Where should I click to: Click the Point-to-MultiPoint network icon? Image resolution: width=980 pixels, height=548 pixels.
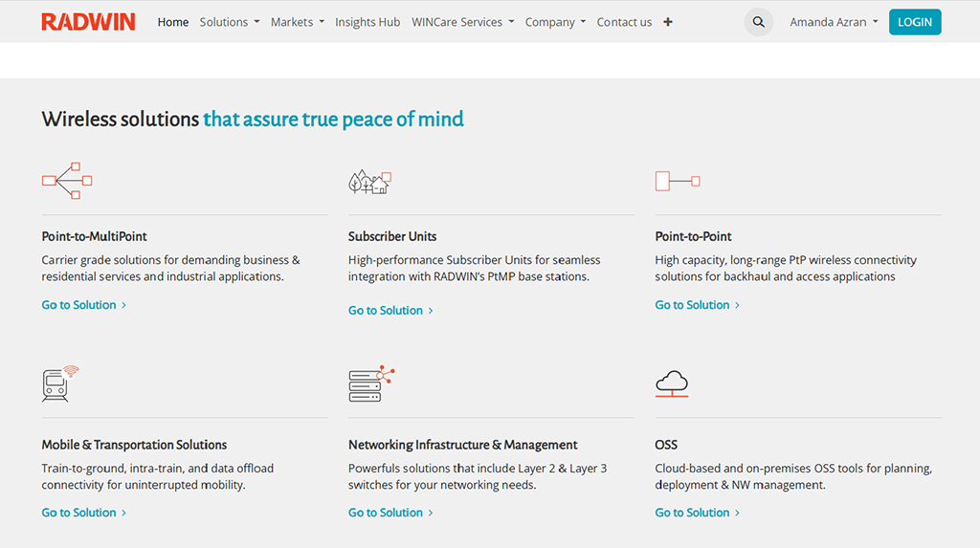pos(67,181)
